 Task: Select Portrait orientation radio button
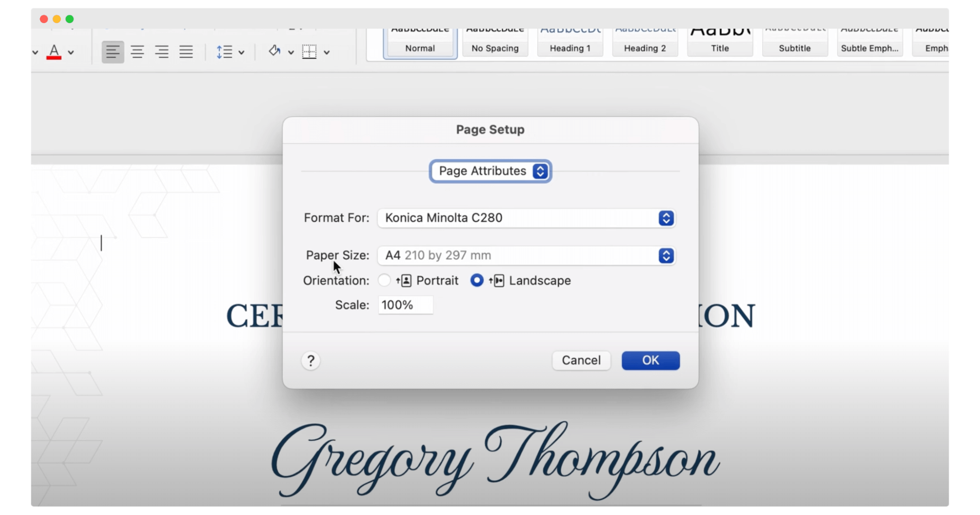tap(384, 281)
